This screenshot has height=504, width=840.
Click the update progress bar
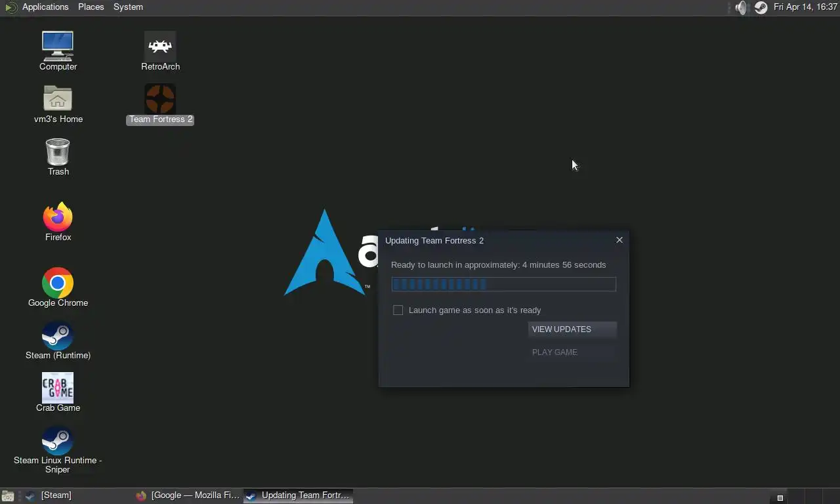(504, 284)
